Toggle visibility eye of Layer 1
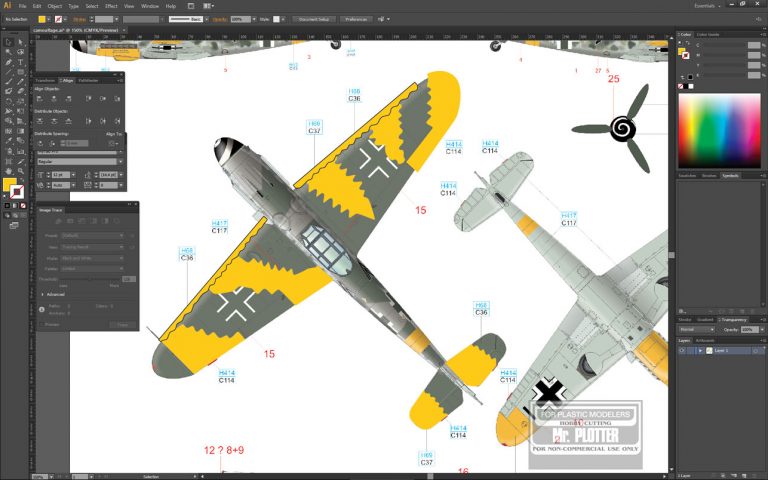The width and height of the screenshot is (768, 480). click(682, 351)
